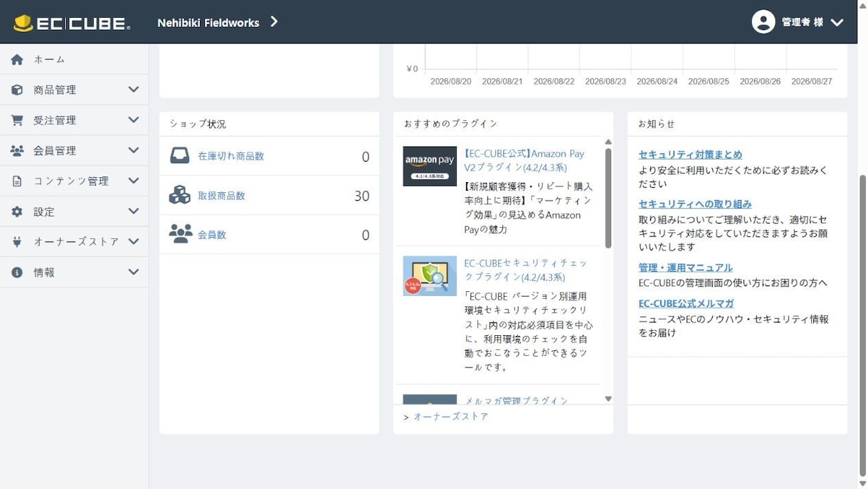
Task: Open the 会員数 link
Action: point(212,235)
